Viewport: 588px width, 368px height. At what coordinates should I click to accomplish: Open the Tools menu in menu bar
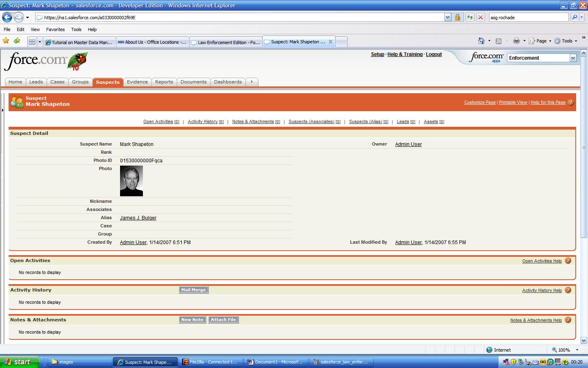(76, 29)
